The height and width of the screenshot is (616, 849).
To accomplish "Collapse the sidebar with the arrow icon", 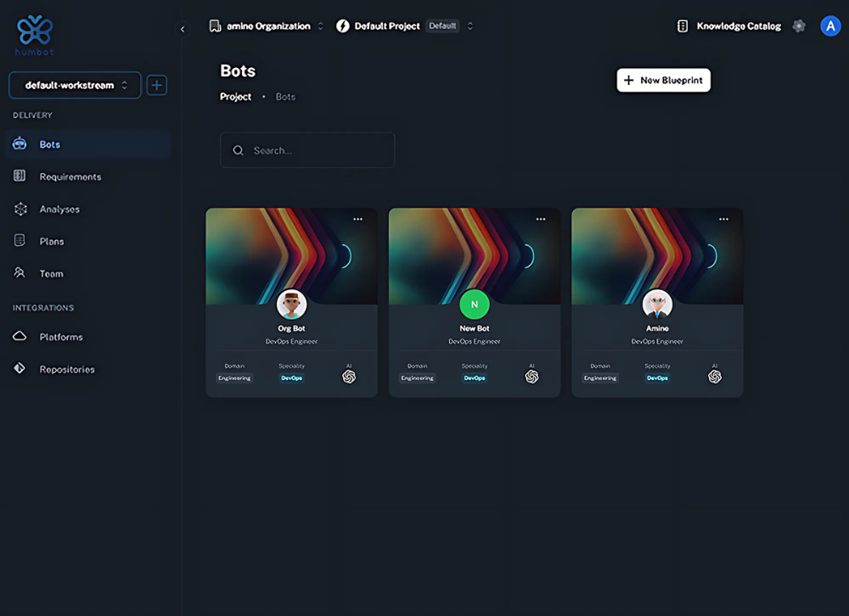I will click(183, 29).
